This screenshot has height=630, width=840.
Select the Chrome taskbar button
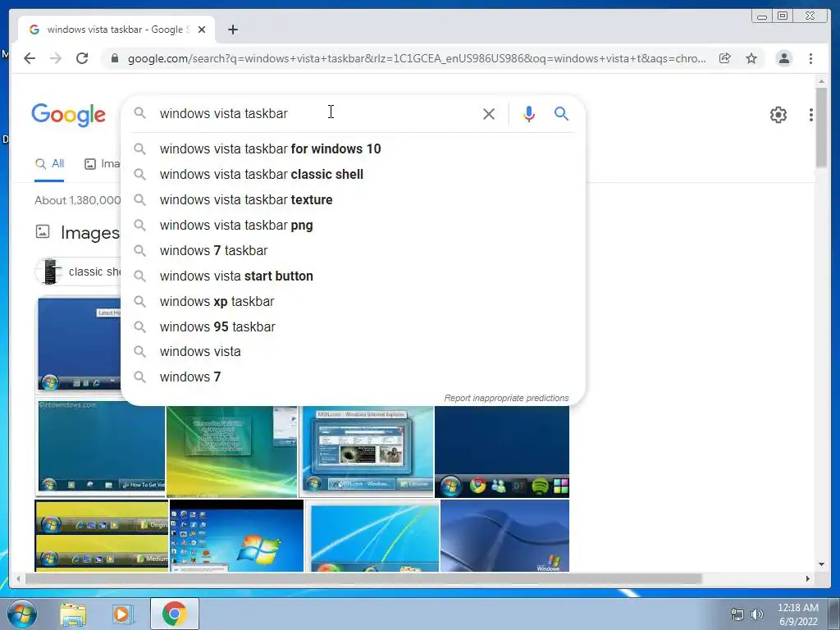[175, 614]
